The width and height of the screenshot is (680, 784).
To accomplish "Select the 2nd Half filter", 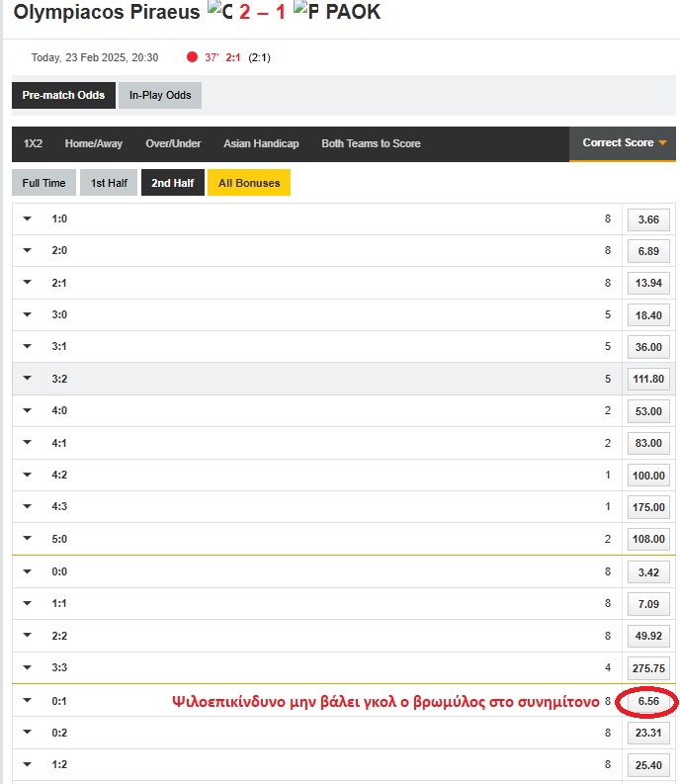I will point(172,183).
